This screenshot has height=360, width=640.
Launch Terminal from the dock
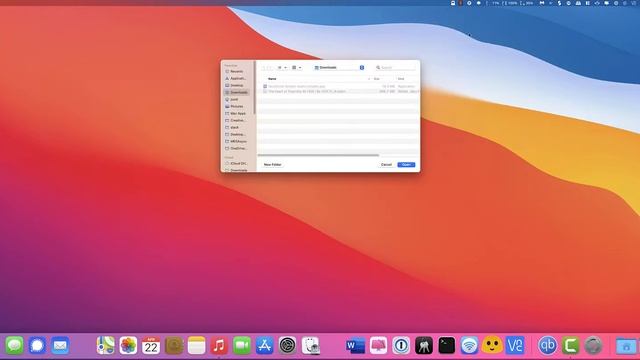coord(447,346)
